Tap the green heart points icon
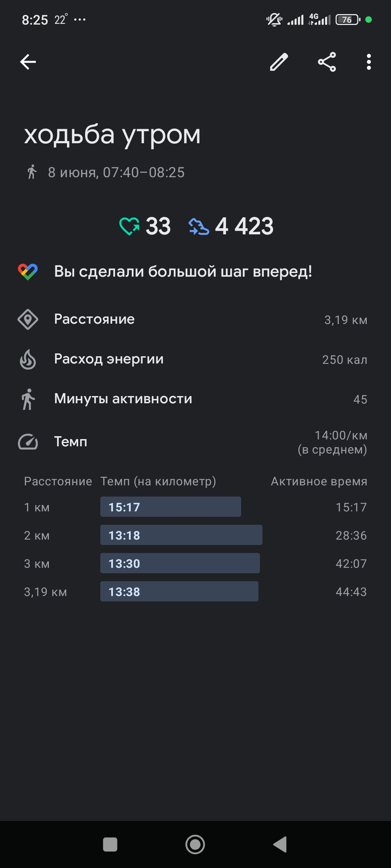Image resolution: width=391 pixels, height=868 pixels. (x=129, y=226)
